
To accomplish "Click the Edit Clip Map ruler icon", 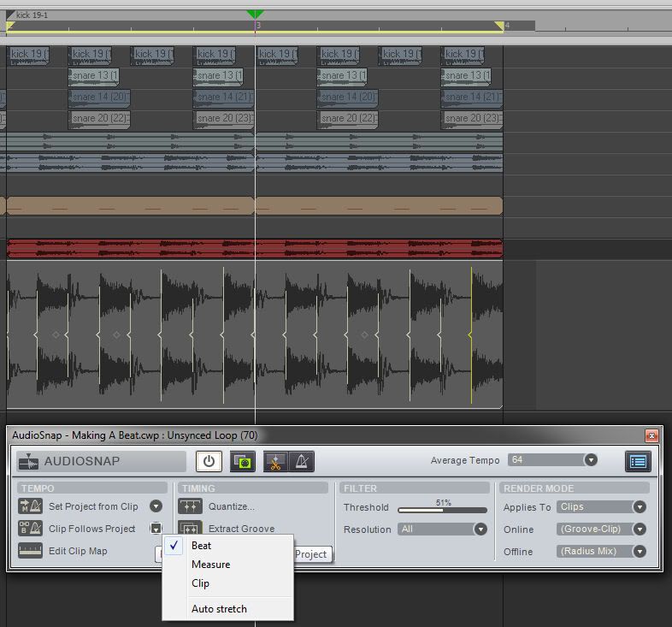I will click(31, 551).
